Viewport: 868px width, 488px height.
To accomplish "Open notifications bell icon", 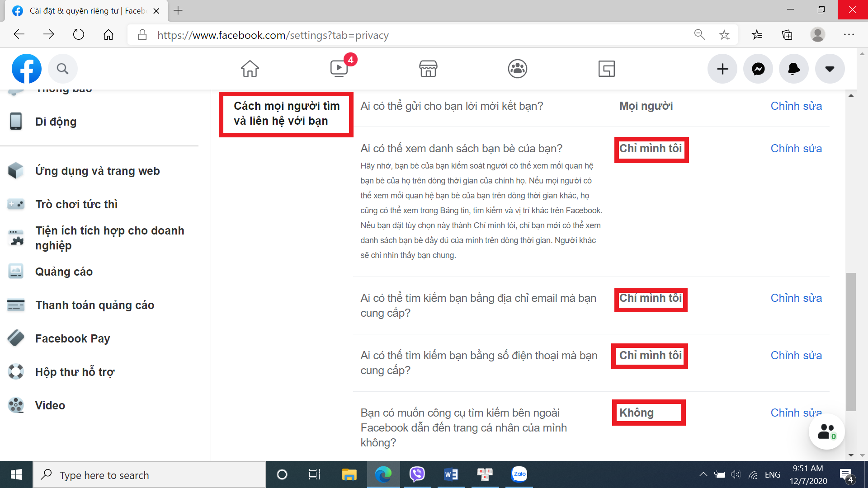I will (x=793, y=69).
